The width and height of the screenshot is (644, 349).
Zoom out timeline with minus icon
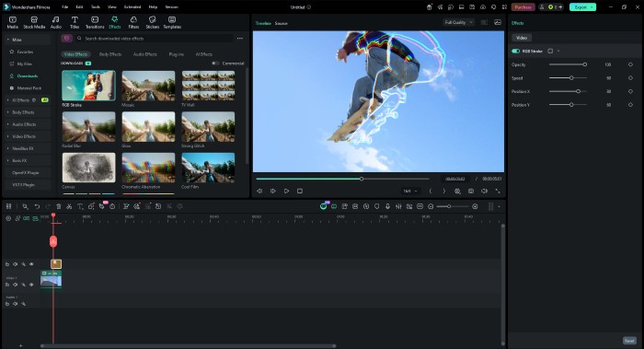[x=431, y=206]
